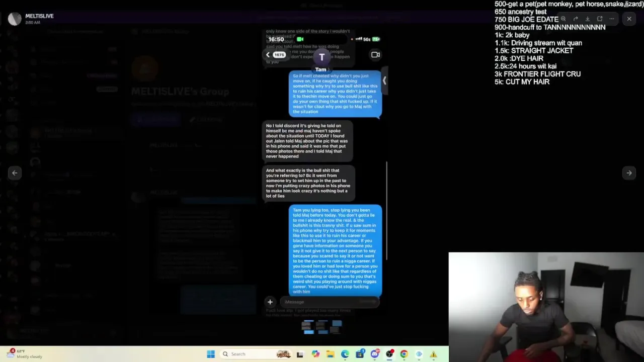Open Google Chrome from the taskbar

coord(404,354)
